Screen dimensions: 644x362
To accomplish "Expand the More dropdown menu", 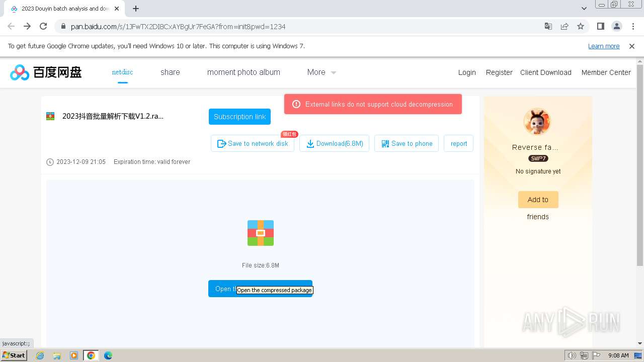I will [321, 72].
